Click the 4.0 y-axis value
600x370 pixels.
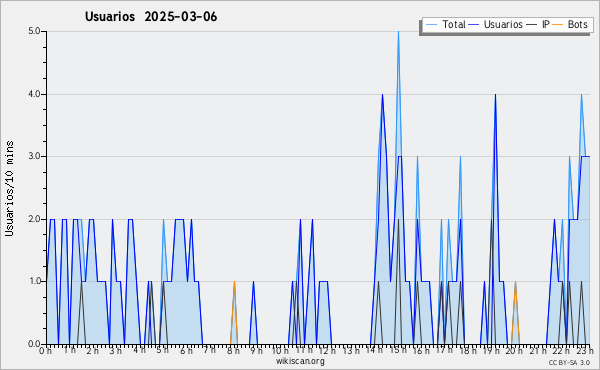coord(34,94)
